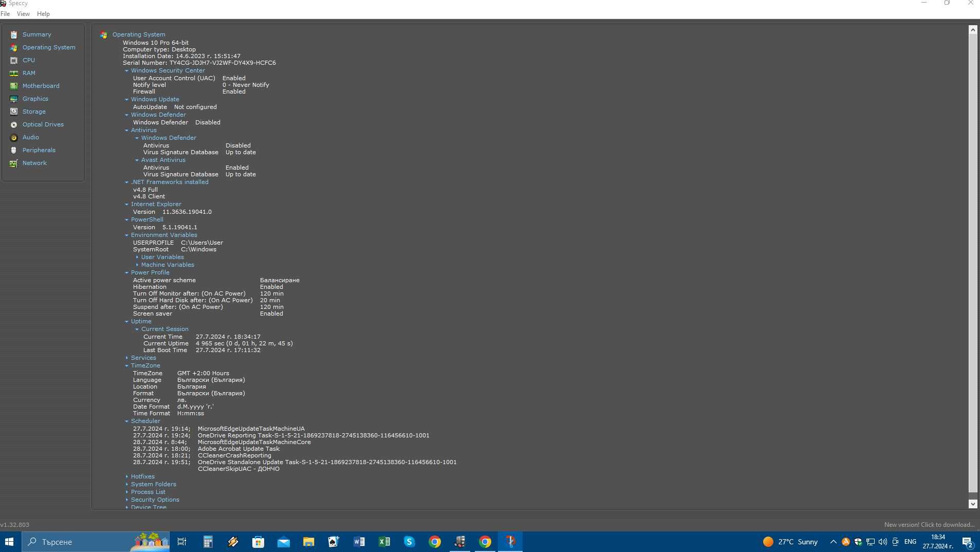Expand the Hotfixes node
This screenshot has height=552, width=980.
pos(126,476)
